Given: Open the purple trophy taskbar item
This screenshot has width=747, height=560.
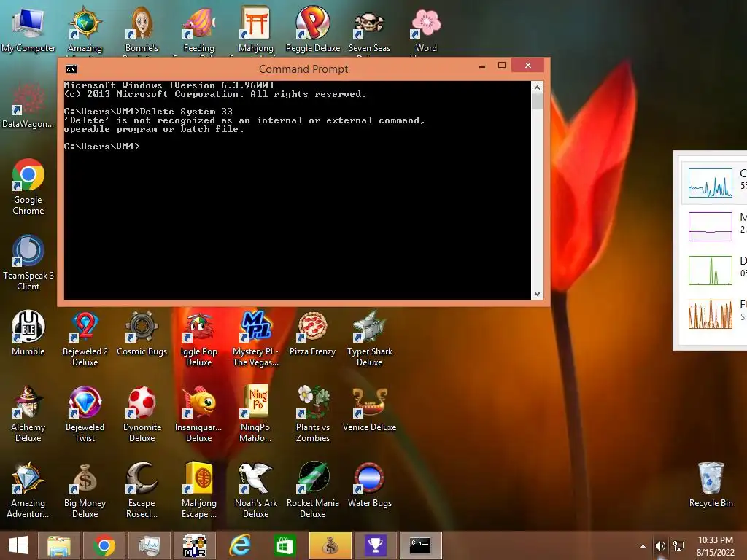Looking at the screenshot, I should pyautogui.click(x=376, y=545).
